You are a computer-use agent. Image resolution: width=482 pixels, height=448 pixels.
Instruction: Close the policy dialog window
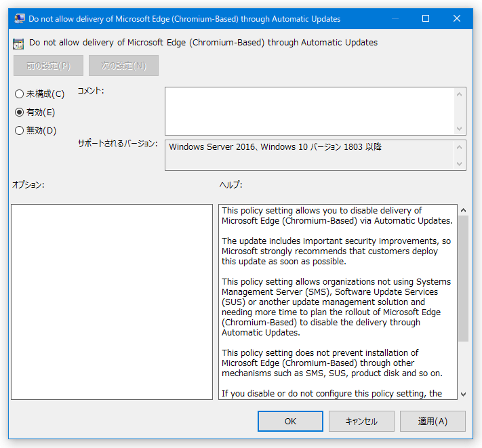coord(457,18)
